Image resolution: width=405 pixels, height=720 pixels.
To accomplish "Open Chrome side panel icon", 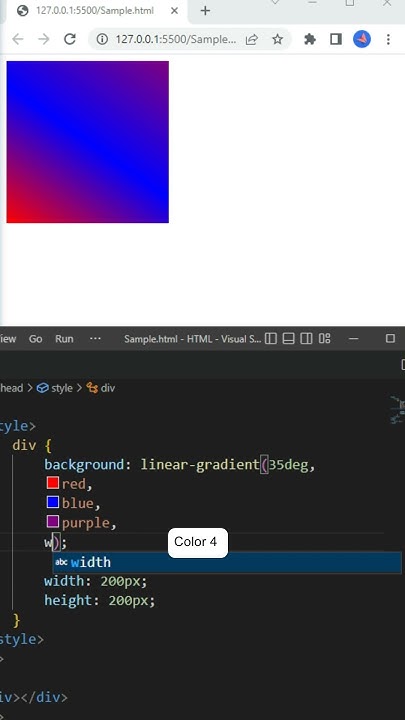I will tap(336, 39).
